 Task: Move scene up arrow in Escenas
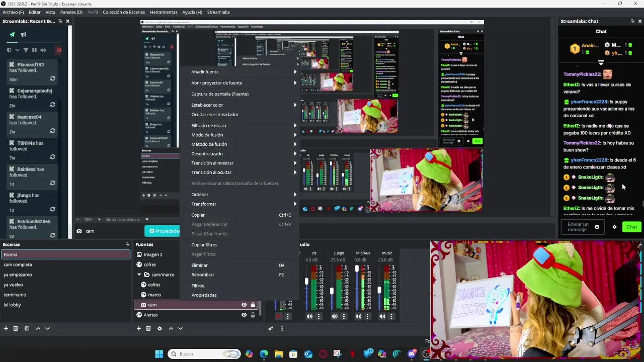click(x=38, y=328)
